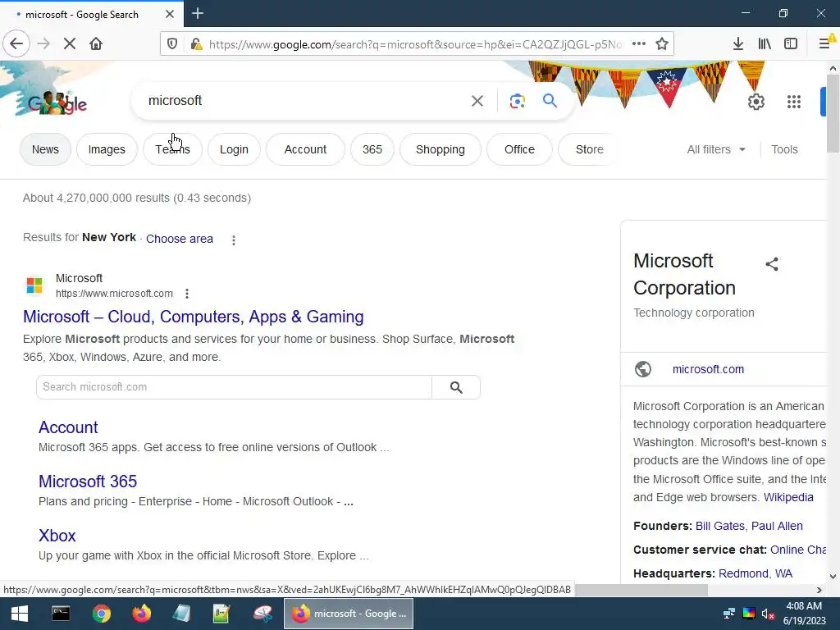The width and height of the screenshot is (840, 630).
Task: Open the Firefox home page icon
Action: pyautogui.click(x=96, y=43)
